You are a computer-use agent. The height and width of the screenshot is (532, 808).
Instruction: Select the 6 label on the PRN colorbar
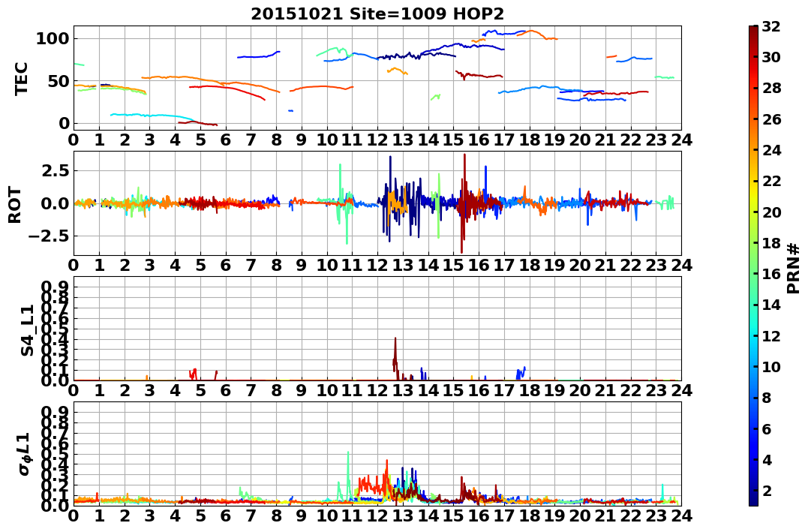(767, 428)
